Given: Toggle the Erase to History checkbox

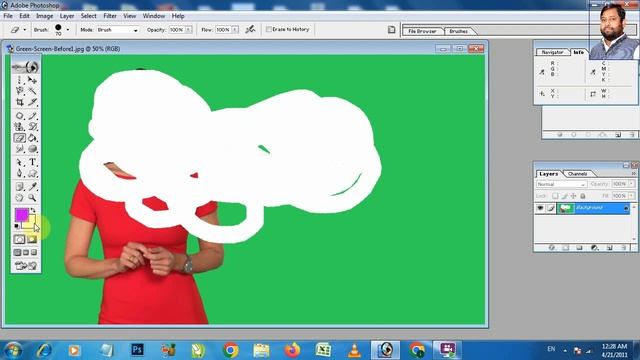Looking at the screenshot, I should click(x=269, y=29).
